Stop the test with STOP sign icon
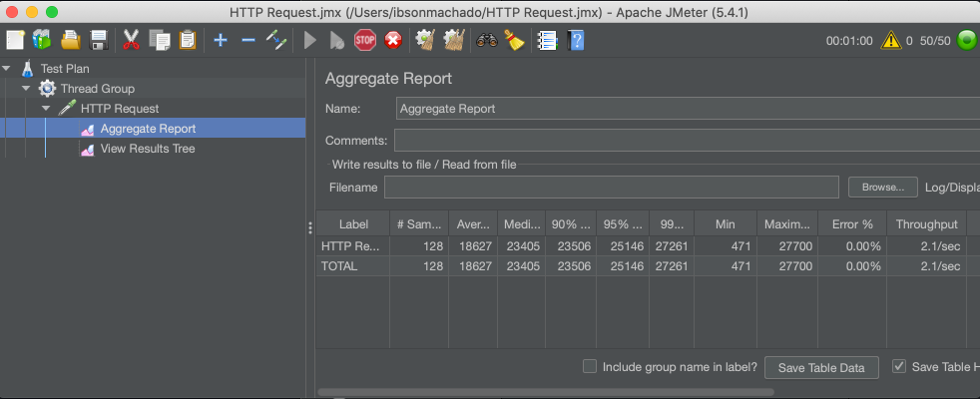Image resolution: width=980 pixels, height=399 pixels. click(365, 41)
